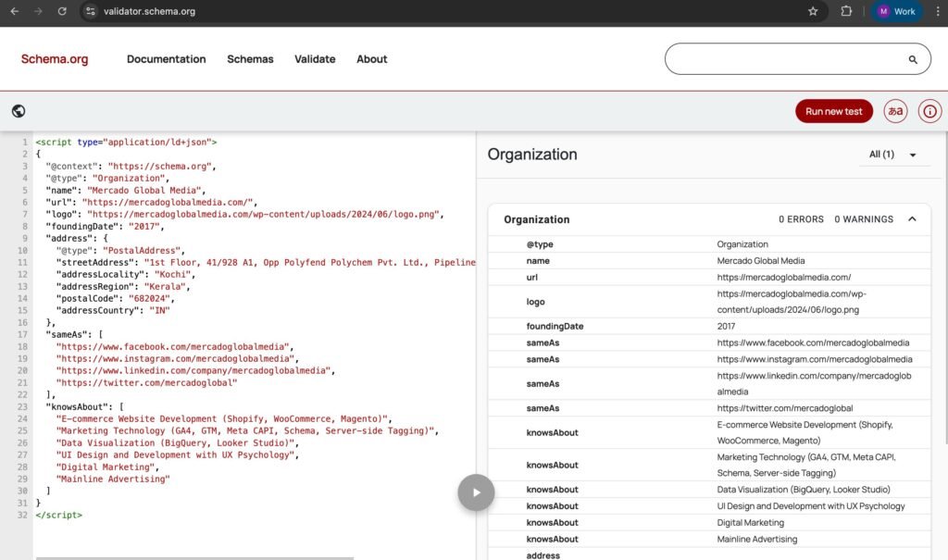Viewport: 948px width, 560px height.
Task: Click knowsAbout Digital Marketing value
Action: (750, 522)
